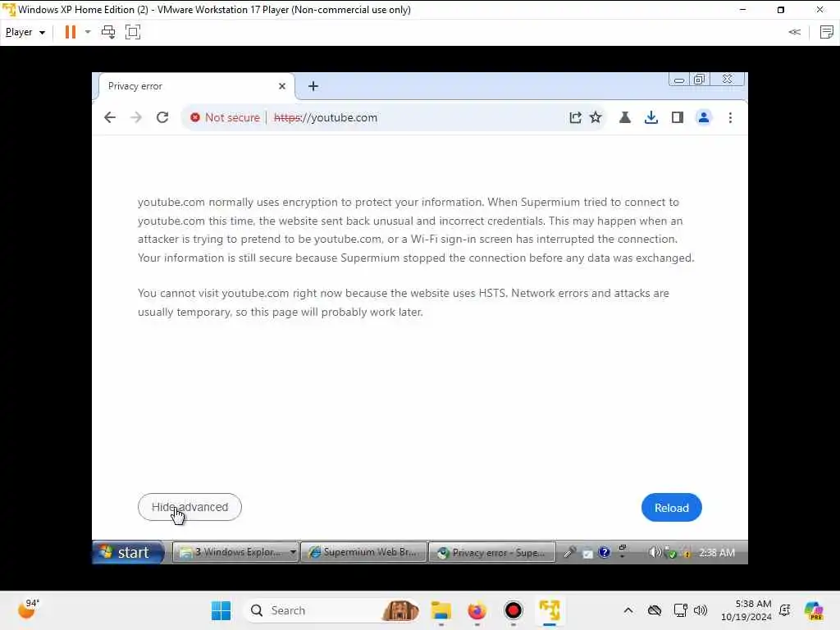Screen dimensions: 840x630
Task: Click the host volume tray icon
Action: [x=701, y=610]
